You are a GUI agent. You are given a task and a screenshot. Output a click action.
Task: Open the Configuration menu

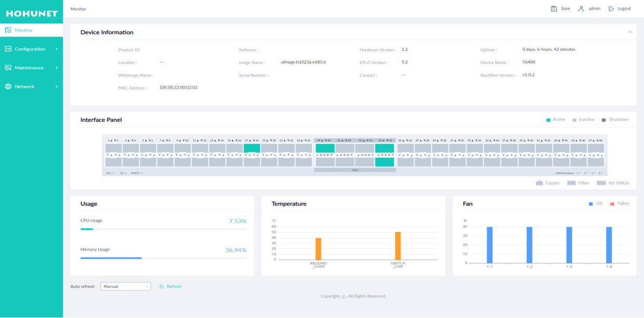[x=30, y=49]
